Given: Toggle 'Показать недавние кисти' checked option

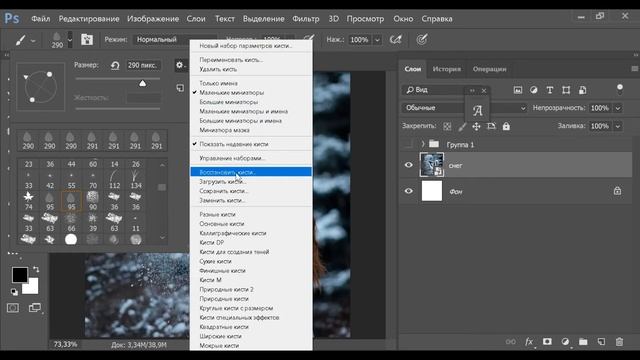Looking at the screenshot, I should coord(233,144).
